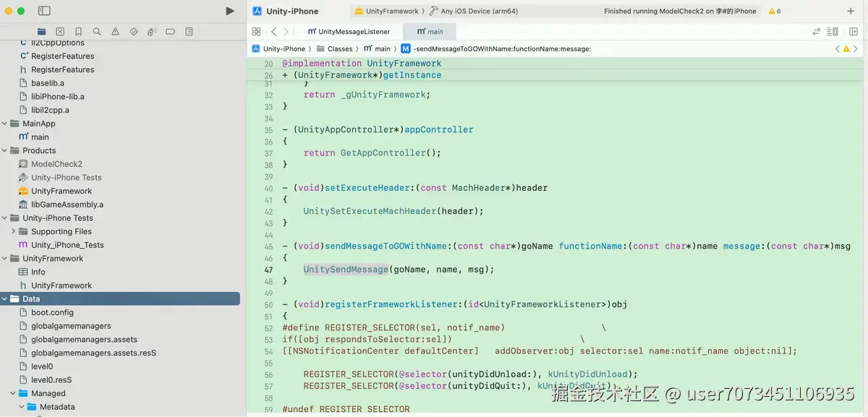Open the Find navigator magnifier icon
Viewport: 868px width, 417px height.
pos(97,32)
